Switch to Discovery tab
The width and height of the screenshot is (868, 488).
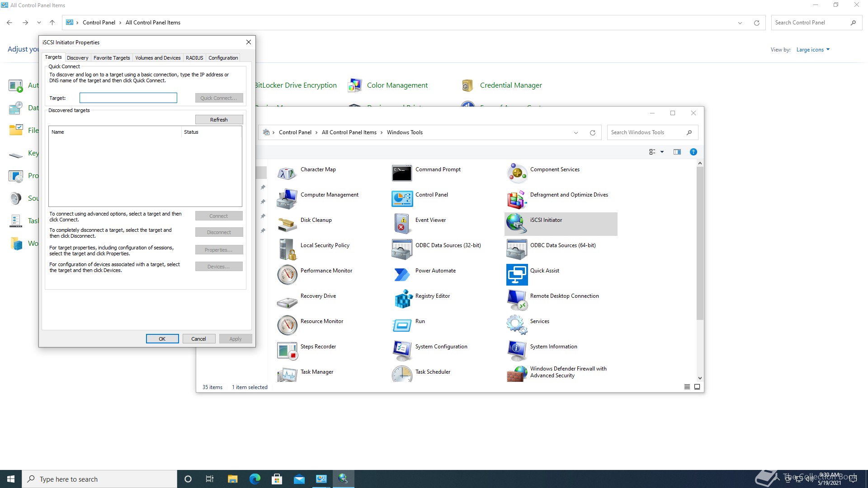click(77, 58)
